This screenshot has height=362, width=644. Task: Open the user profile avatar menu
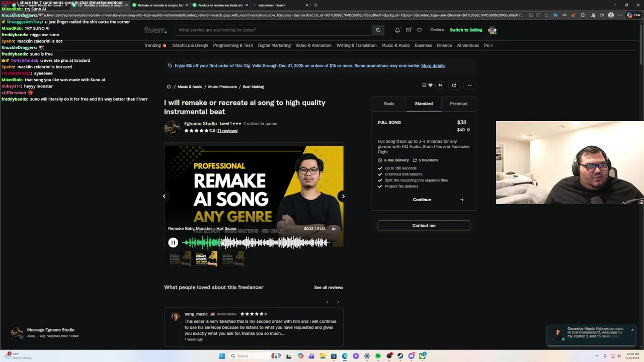pos(492,30)
